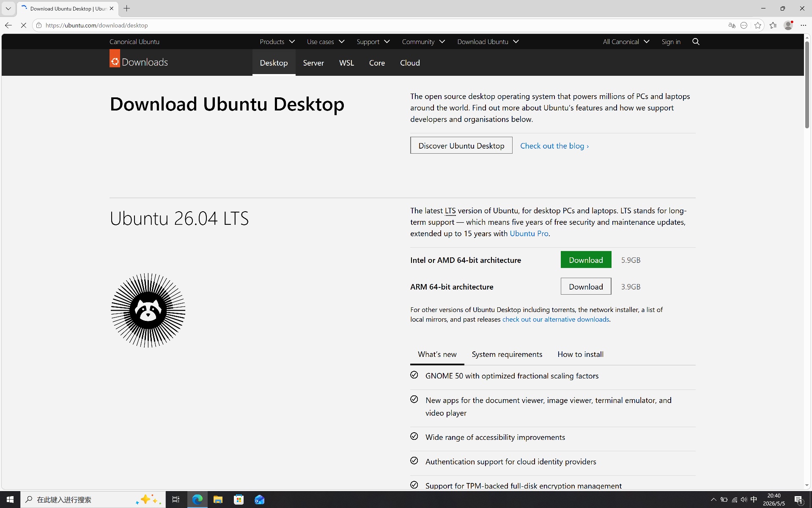Click the page vertical scrollbar thumb
This screenshot has height=508, width=812.
807,85
